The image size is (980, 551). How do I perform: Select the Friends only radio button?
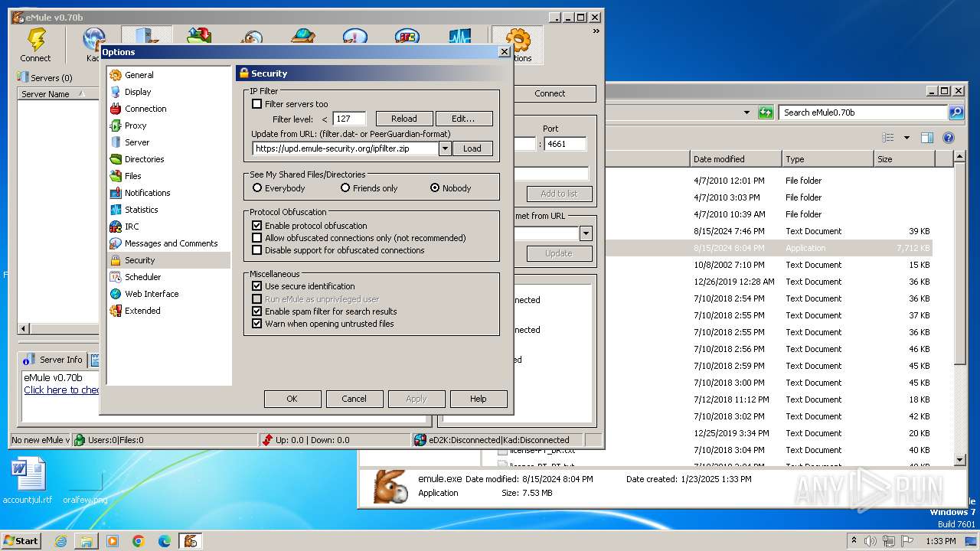click(345, 187)
